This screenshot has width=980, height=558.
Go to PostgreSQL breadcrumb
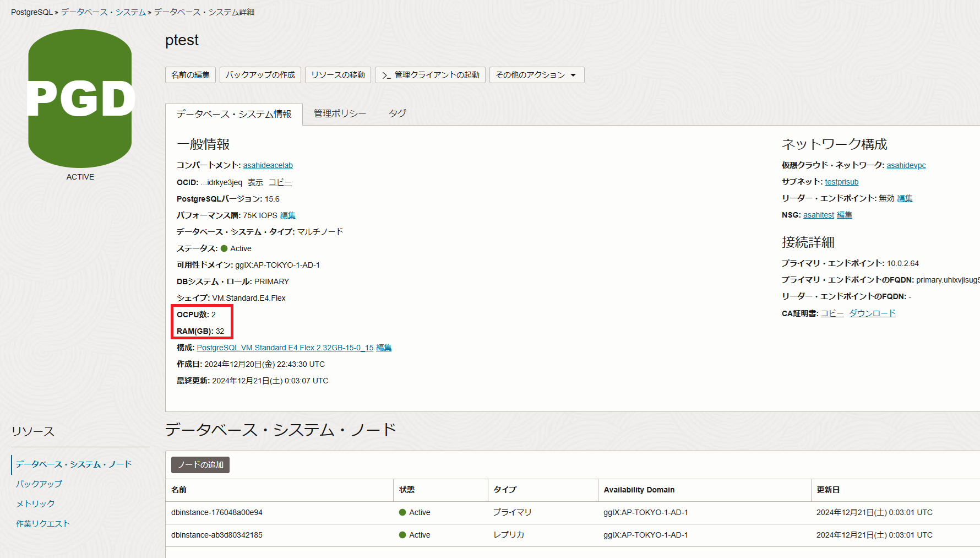[32, 12]
